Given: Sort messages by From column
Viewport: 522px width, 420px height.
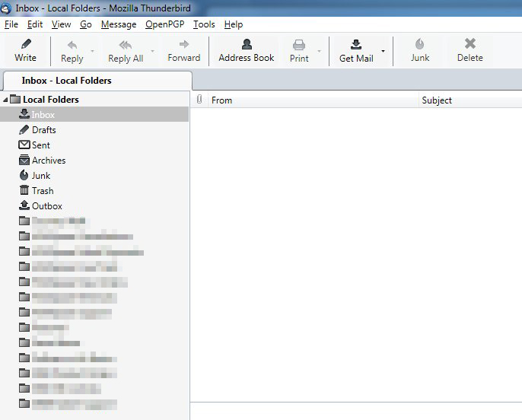Looking at the screenshot, I should click(313, 100).
